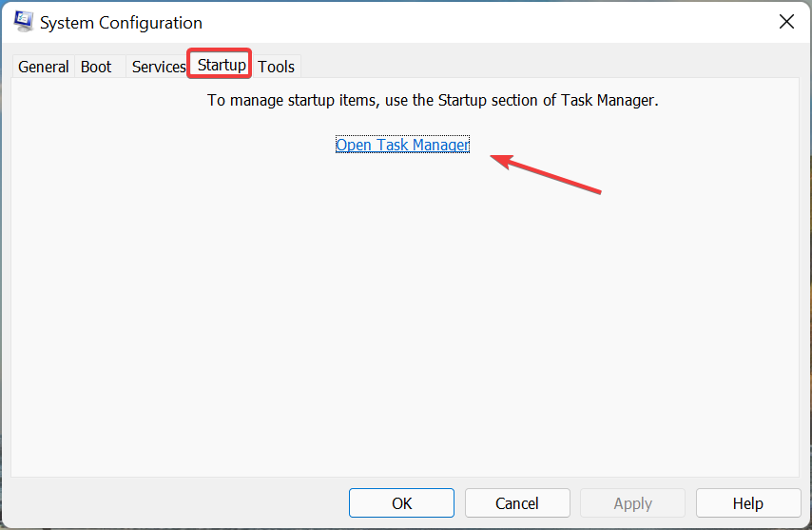Switch to the General tab
Viewport: 812px width, 530px height.
tap(44, 67)
